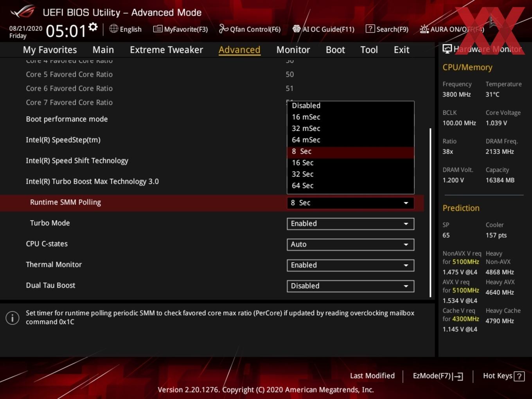Viewport: 532px width, 399px height.
Task: Open the CPU C-states dropdown
Action: click(350, 244)
